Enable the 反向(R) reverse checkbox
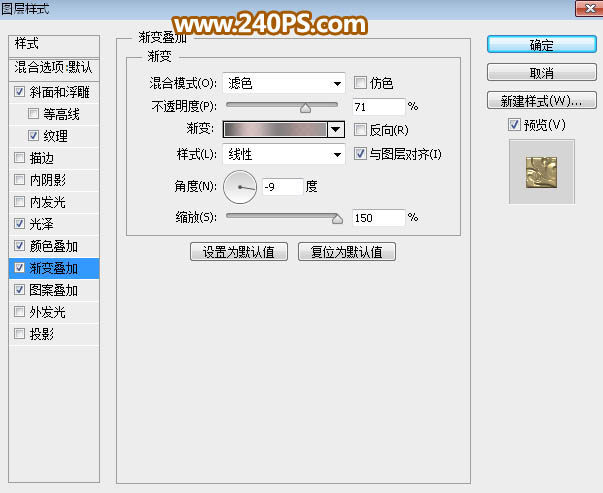 360,130
